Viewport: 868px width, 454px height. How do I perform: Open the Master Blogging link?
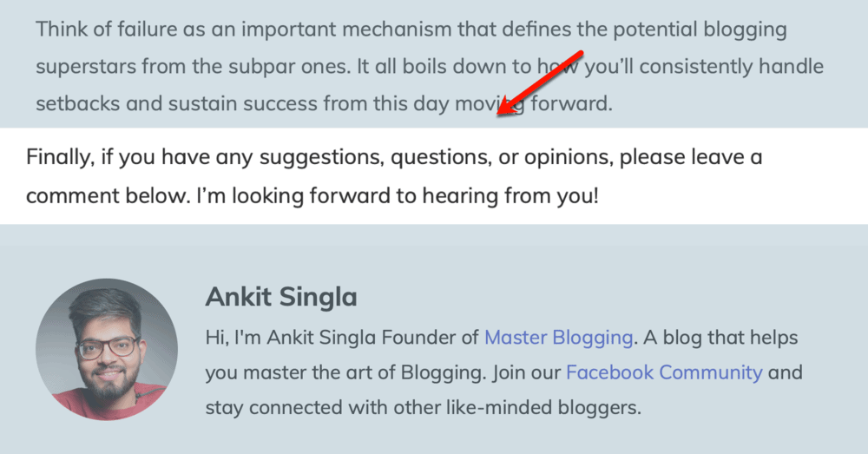click(x=558, y=337)
